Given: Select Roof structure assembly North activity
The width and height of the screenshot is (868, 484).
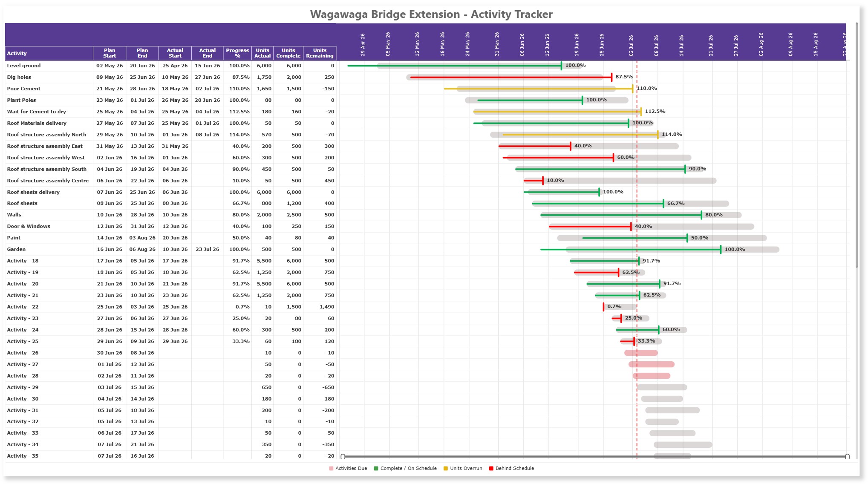Looking at the screenshot, I should click(x=46, y=135).
